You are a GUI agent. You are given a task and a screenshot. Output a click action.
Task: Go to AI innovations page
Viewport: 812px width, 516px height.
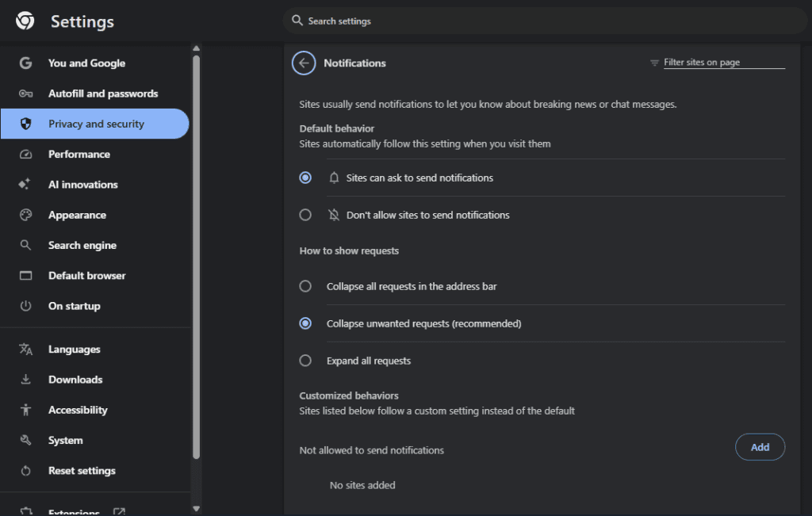tap(95, 184)
